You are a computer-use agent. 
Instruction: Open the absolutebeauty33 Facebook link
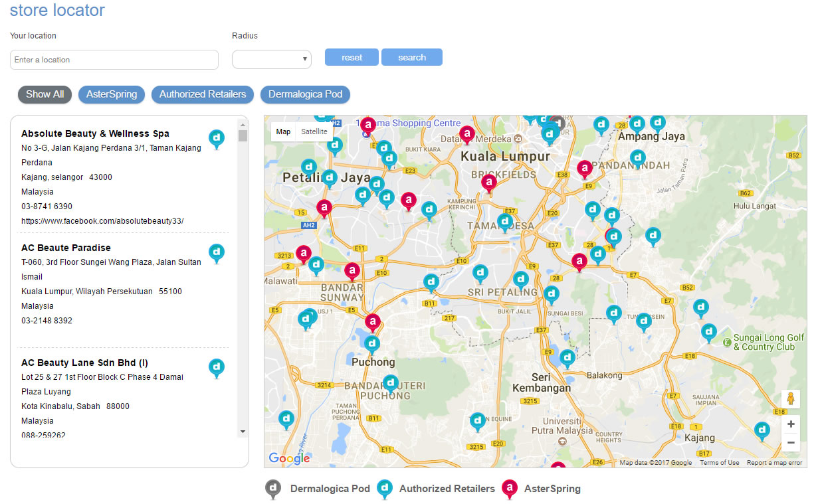[x=102, y=221]
